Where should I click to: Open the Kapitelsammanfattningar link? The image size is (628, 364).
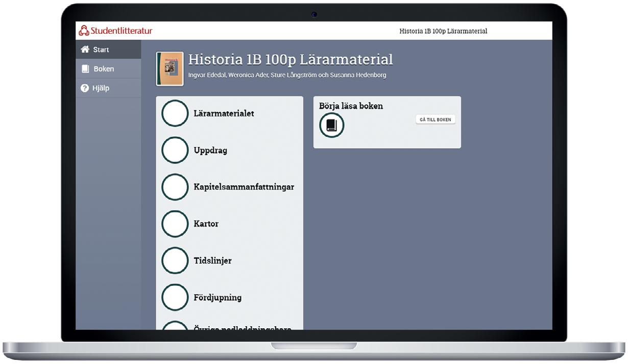click(x=244, y=187)
